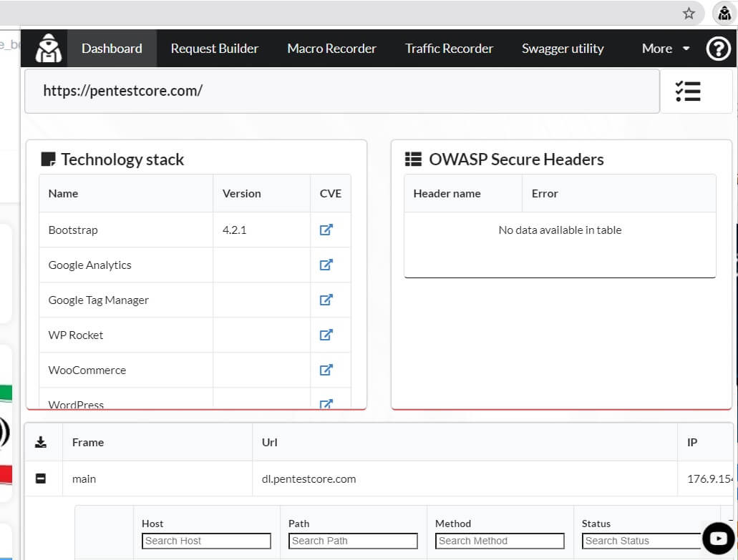Click the hooded hacker logo in the navbar
Screen dimensions: 738x560
click(x=49, y=48)
